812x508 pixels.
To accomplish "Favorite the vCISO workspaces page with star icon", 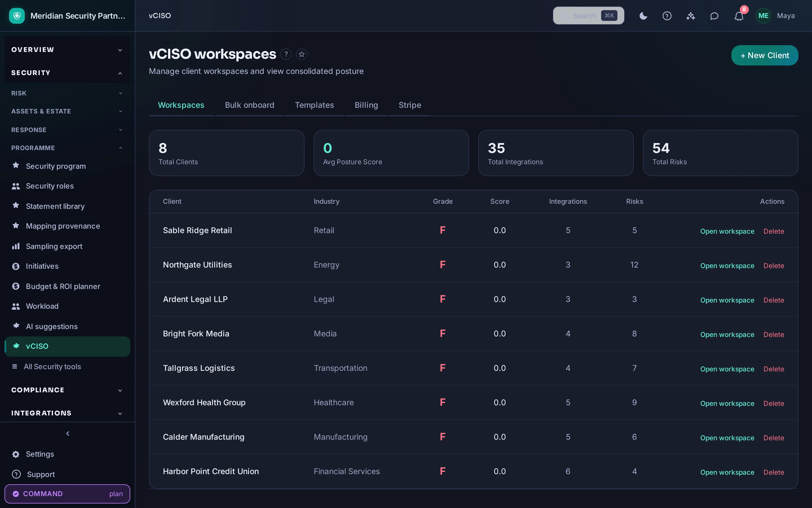I will tap(302, 54).
